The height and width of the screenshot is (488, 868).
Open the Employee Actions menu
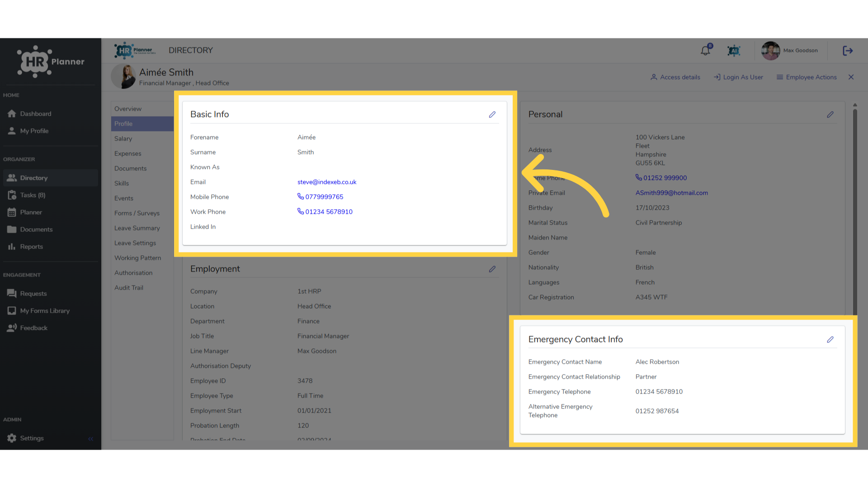pyautogui.click(x=807, y=77)
